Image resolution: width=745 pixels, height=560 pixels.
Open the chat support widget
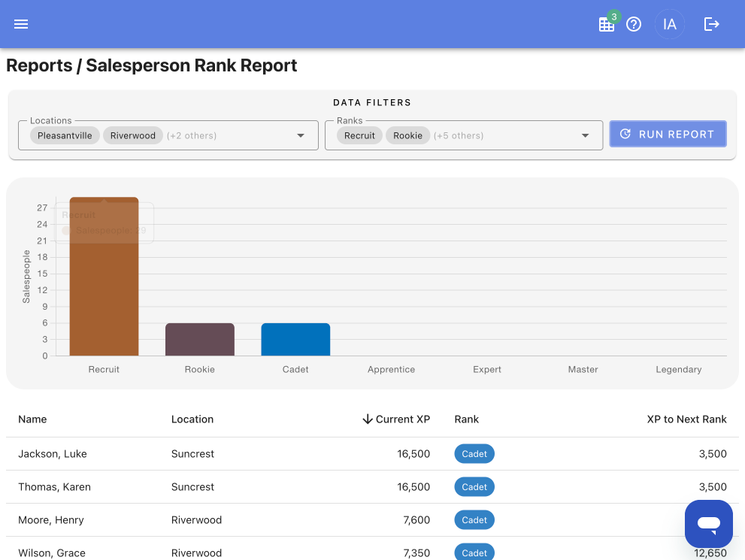coord(708,523)
